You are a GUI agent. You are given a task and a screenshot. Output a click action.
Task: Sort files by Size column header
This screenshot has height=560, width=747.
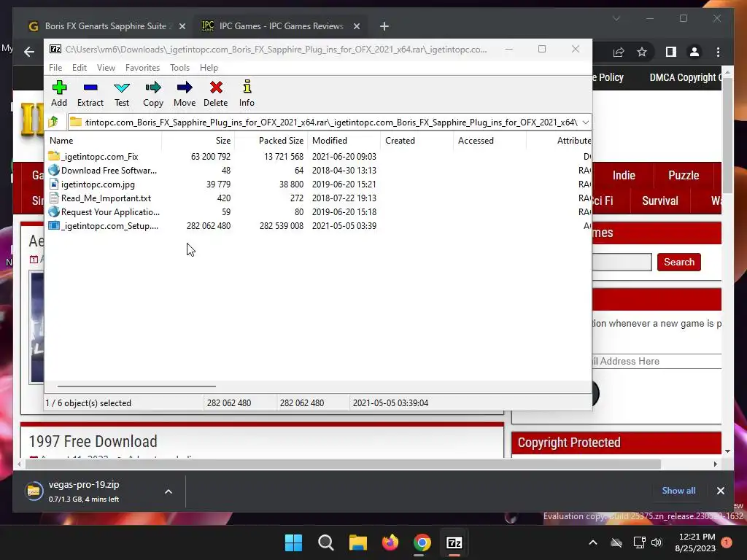(198, 141)
